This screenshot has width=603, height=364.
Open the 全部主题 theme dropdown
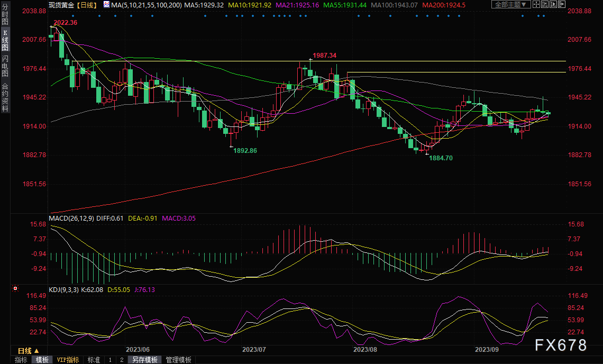pyautogui.click(x=510, y=5)
